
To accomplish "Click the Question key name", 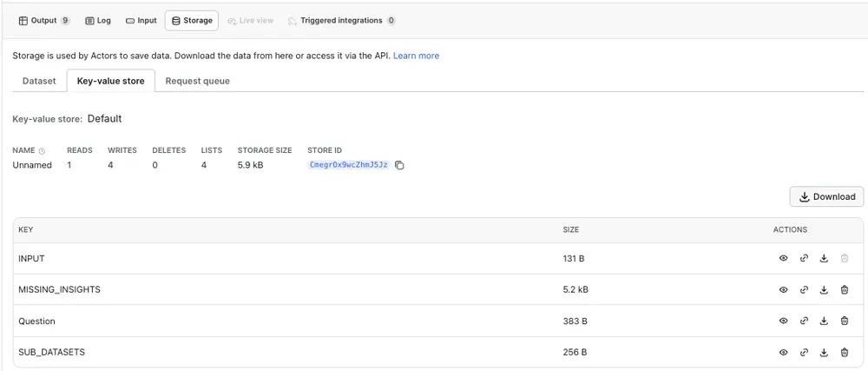I will 36,321.
